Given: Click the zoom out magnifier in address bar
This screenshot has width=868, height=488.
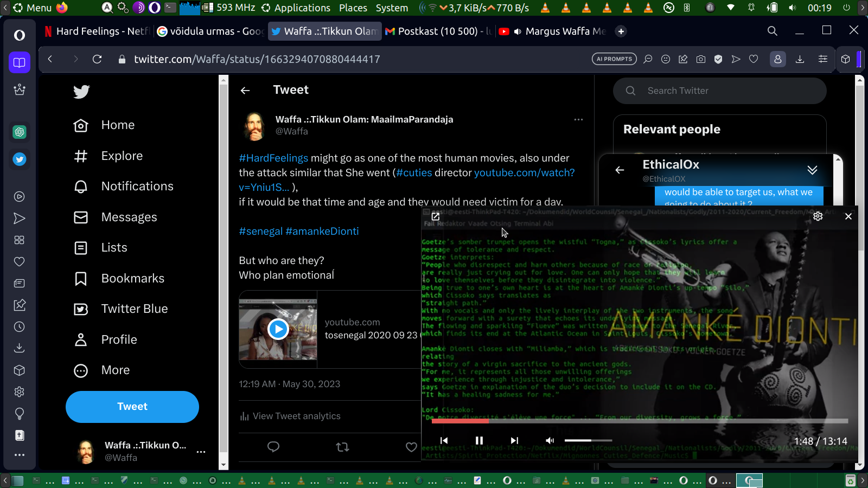Looking at the screenshot, I should click(x=648, y=59).
